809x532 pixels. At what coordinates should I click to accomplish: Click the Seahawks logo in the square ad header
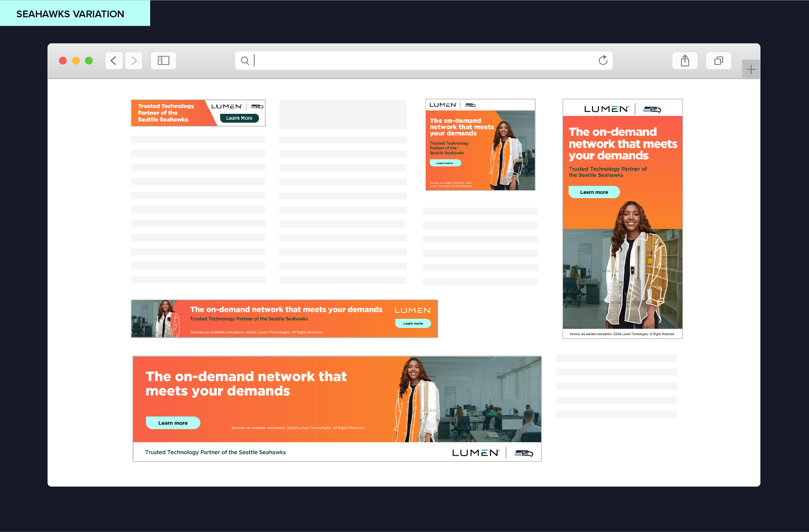(x=470, y=105)
